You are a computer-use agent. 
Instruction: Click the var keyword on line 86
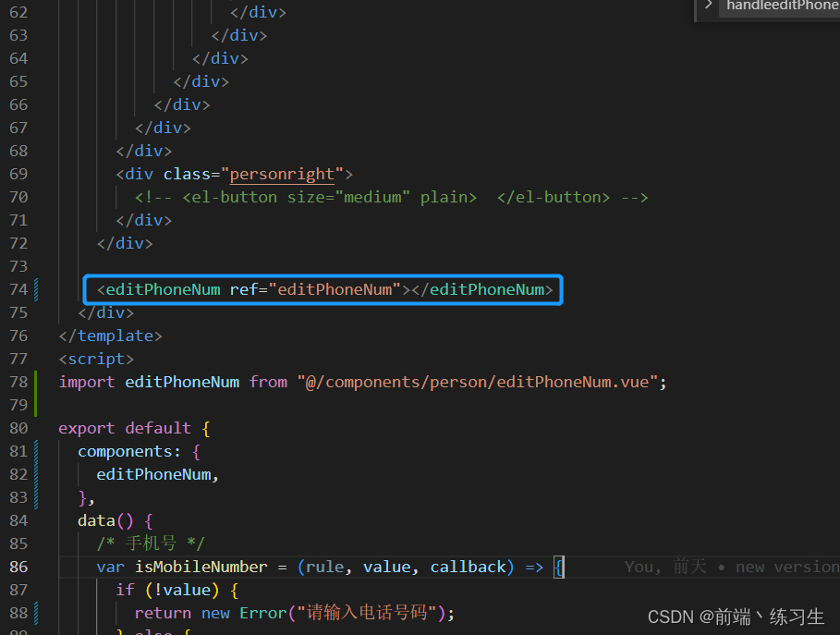pyautogui.click(x=110, y=567)
